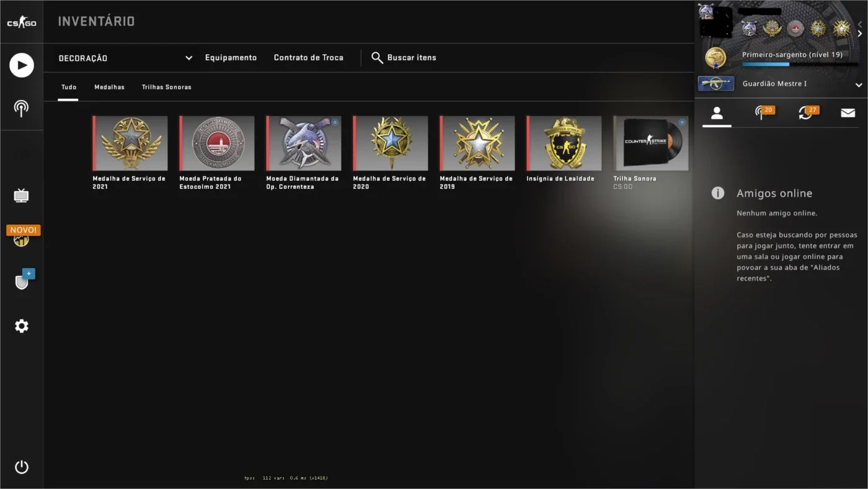Select Moeda Prateada do Estocolmo 2021 item
Viewport: 868px width, 489px height.
pyautogui.click(x=217, y=152)
